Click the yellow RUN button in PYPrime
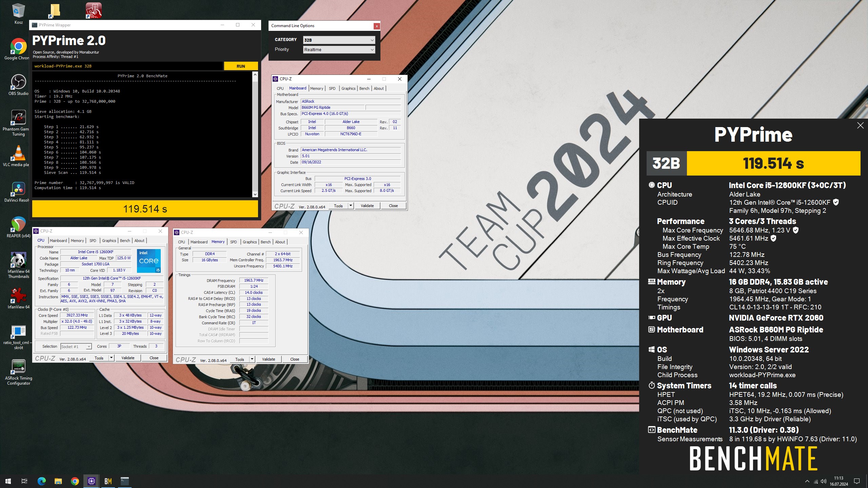Viewport: 868px width, 488px height. click(x=241, y=66)
